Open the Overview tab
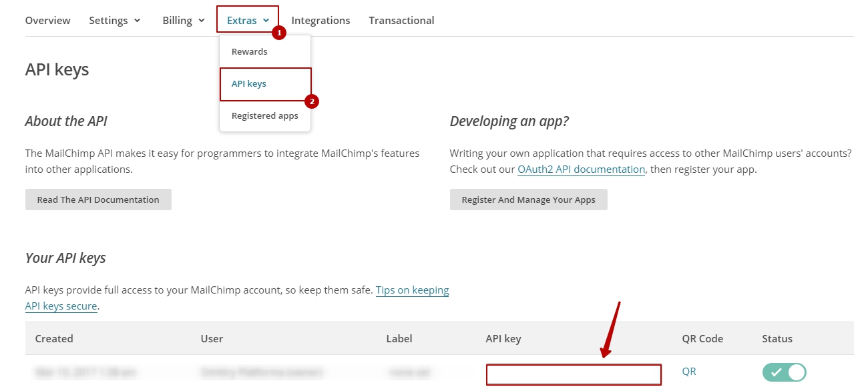The width and height of the screenshot is (868, 391). click(x=47, y=21)
